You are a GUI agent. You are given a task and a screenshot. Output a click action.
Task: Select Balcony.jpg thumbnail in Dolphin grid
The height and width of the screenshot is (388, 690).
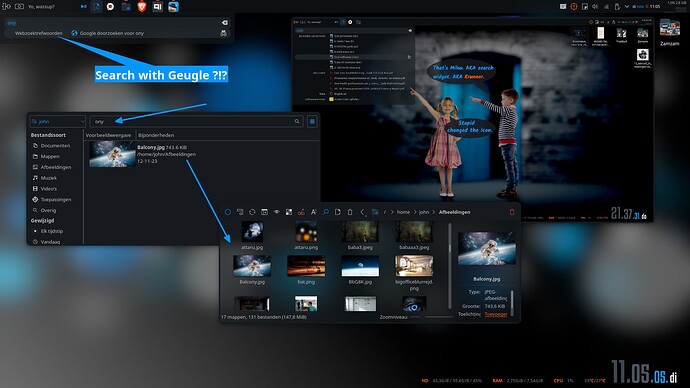(x=252, y=266)
